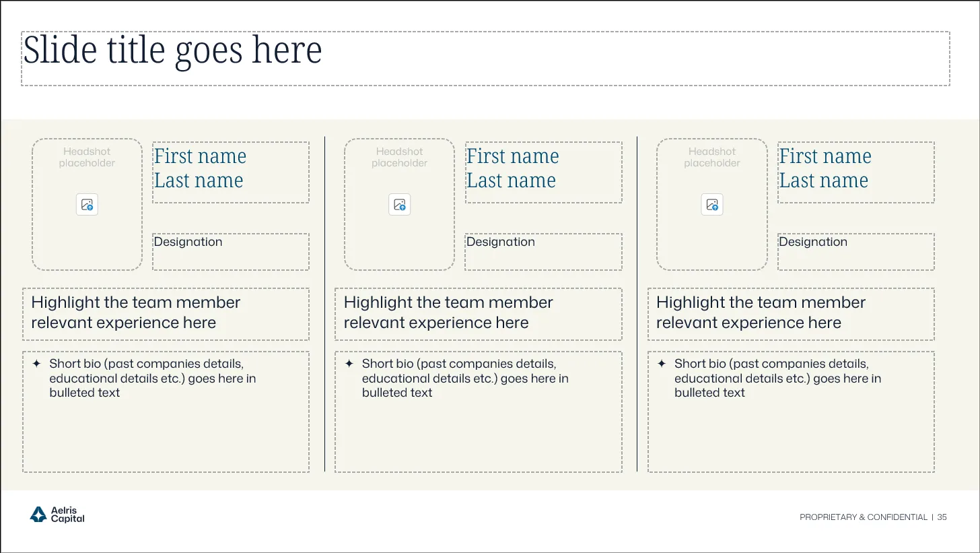The height and width of the screenshot is (553, 980).
Task: Click the Designation box in middle card
Action: (543, 252)
